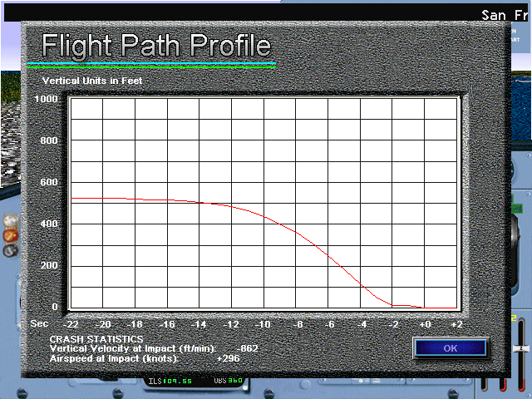Click the Vertical Units in Feet label
Viewport: 532px width, 399px height.
tap(92, 81)
